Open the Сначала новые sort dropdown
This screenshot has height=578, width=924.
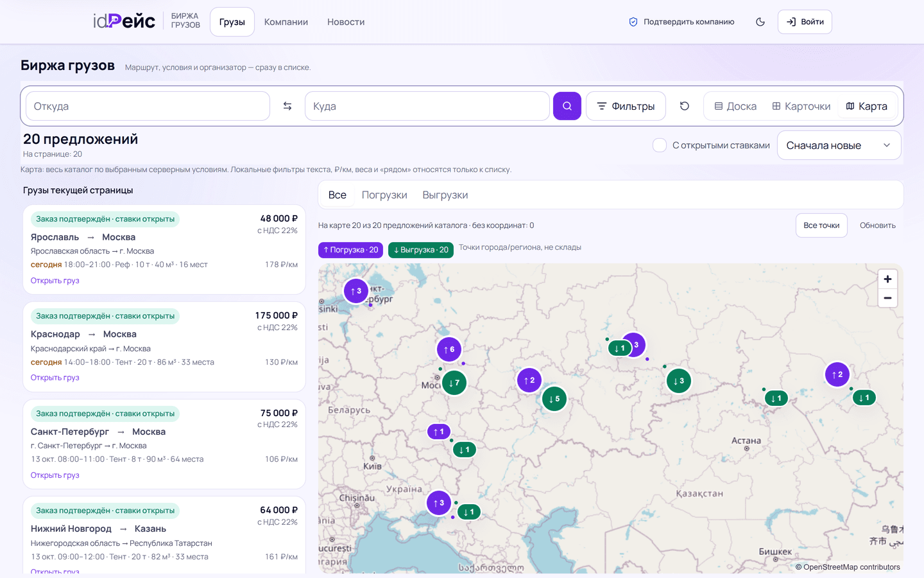(x=839, y=145)
